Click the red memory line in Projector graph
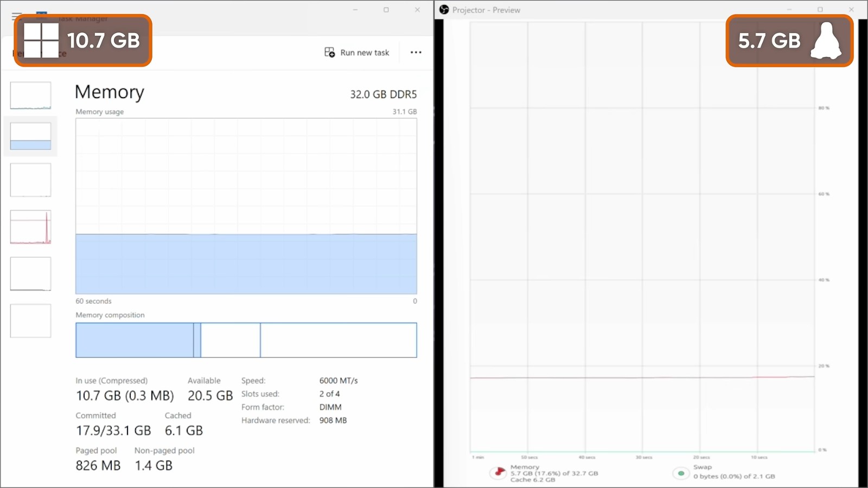868x488 pixels. [642, 377]
